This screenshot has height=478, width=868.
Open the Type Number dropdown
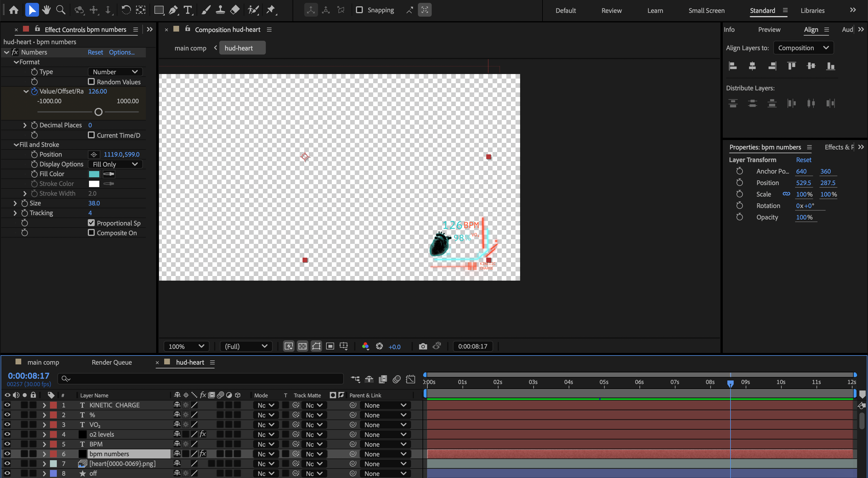(x=115, y=72)
